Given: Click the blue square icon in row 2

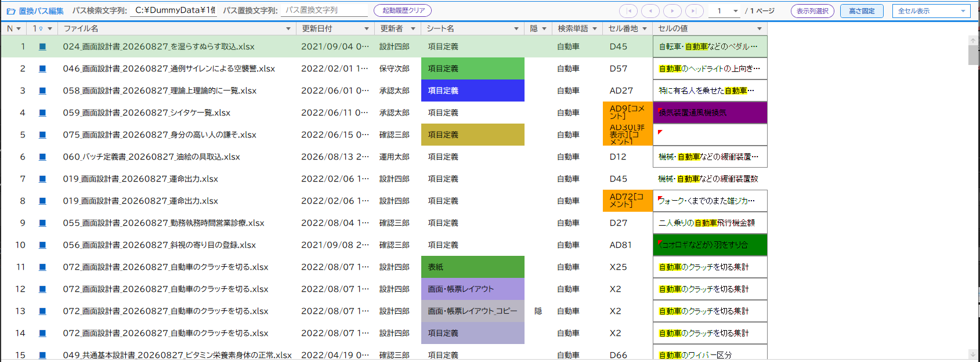Looking at the screenshot, I should pos(42,68).
